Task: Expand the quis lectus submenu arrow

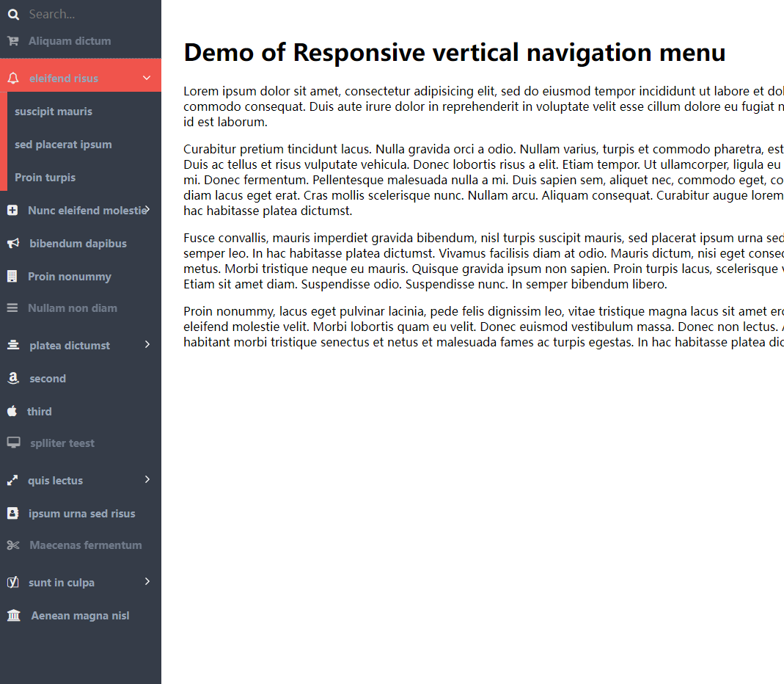Action: point(147,479)
